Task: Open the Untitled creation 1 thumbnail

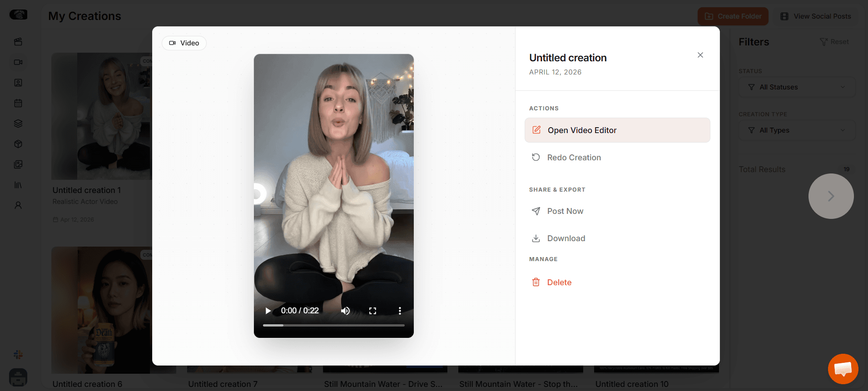Action: pos(102,116)
